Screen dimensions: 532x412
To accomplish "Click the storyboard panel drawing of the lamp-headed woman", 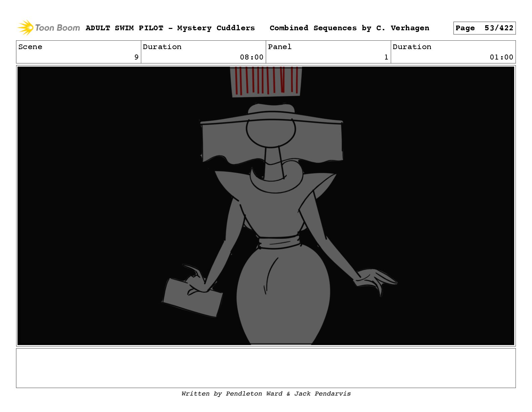I will click(x=266, y=206).
